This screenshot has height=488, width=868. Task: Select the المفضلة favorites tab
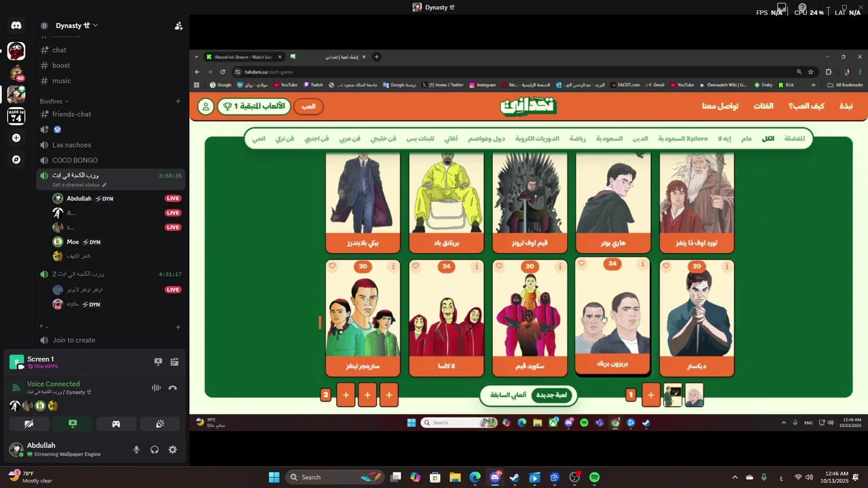click(795, 138)
